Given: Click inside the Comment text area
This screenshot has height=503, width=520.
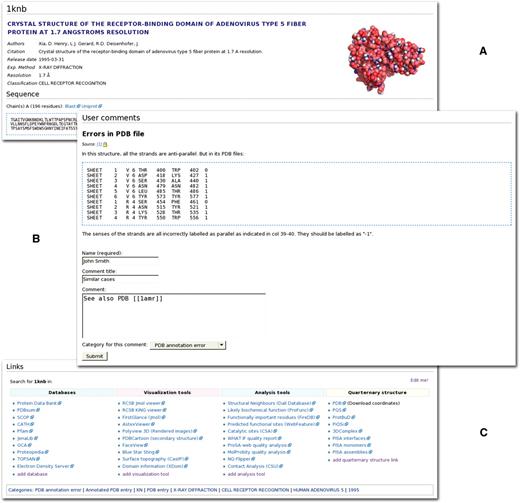Looking at the screenshot, I should 174,316.
